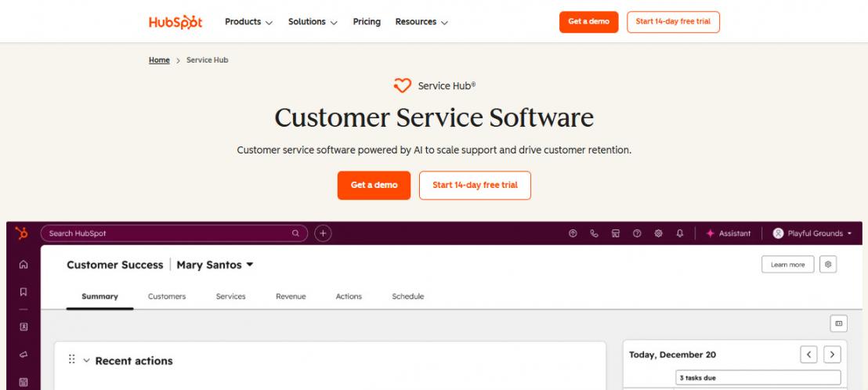This screenshot has width=868, height=390.
Task: Click the Recent actions heading
Action: [134, 361]
